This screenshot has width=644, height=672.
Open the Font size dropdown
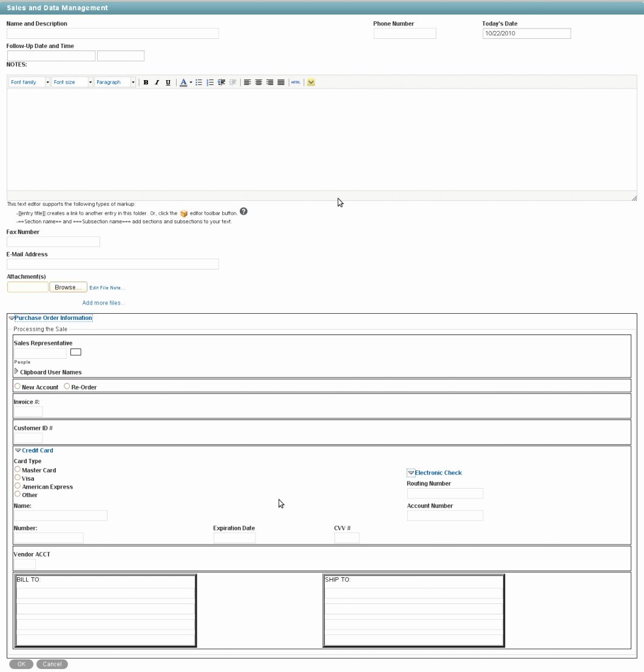pos(72,83)
